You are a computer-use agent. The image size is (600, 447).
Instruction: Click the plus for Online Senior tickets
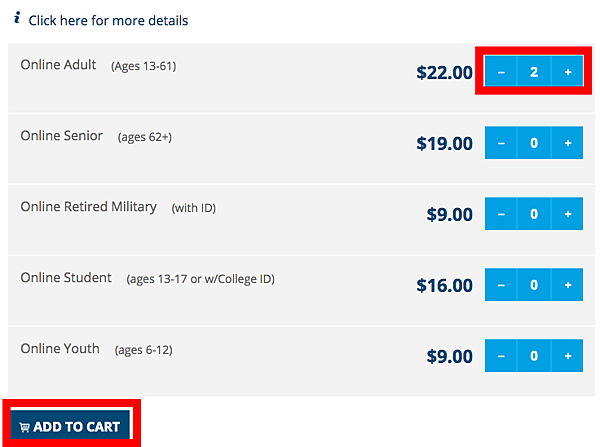click(x=567, y=143)
